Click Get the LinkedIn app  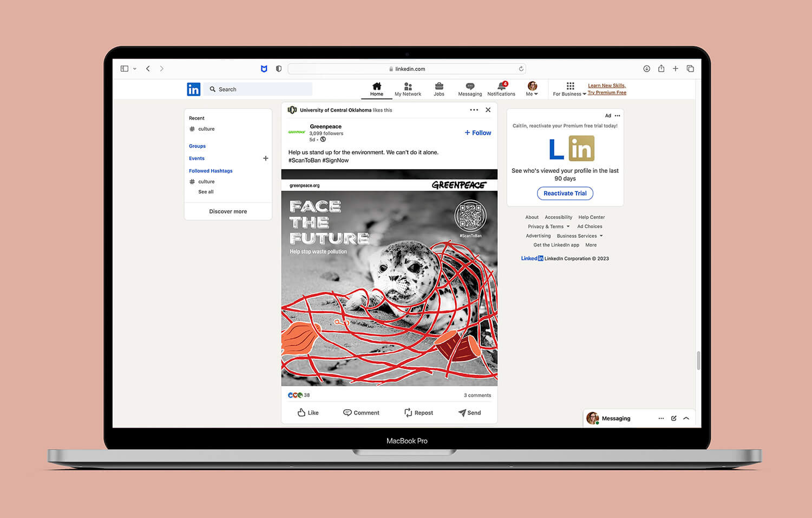click(556, 245)
